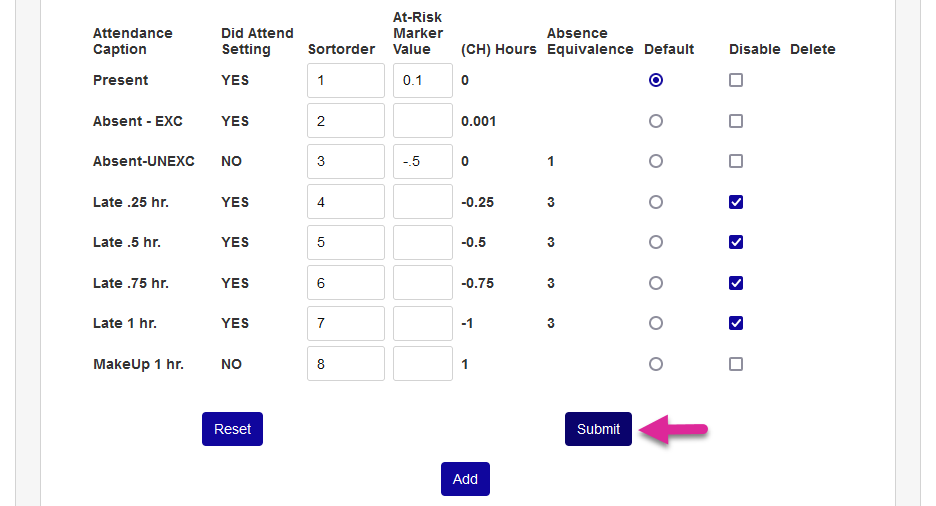Focus At-Risk Marker Value for Present
This screenshot has height=506, width=936.
[422, 81]
